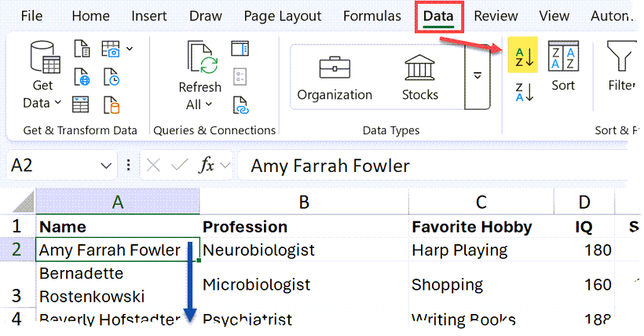Click From Picture camera icon

(111, 49)
